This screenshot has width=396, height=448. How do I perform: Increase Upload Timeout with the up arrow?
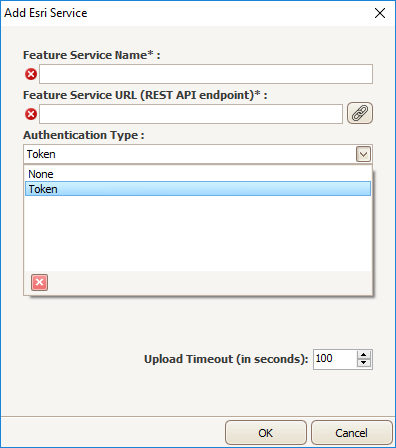[x=364, y=355]
